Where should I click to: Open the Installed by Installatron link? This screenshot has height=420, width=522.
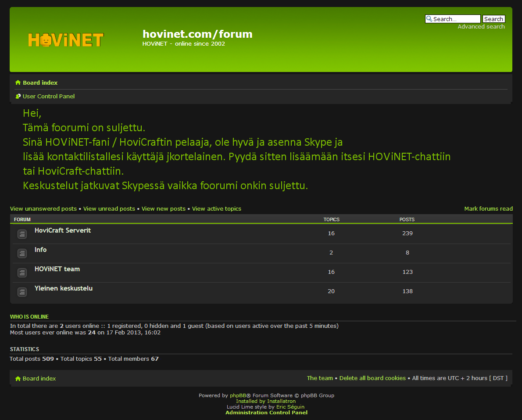tap(266, 401)
